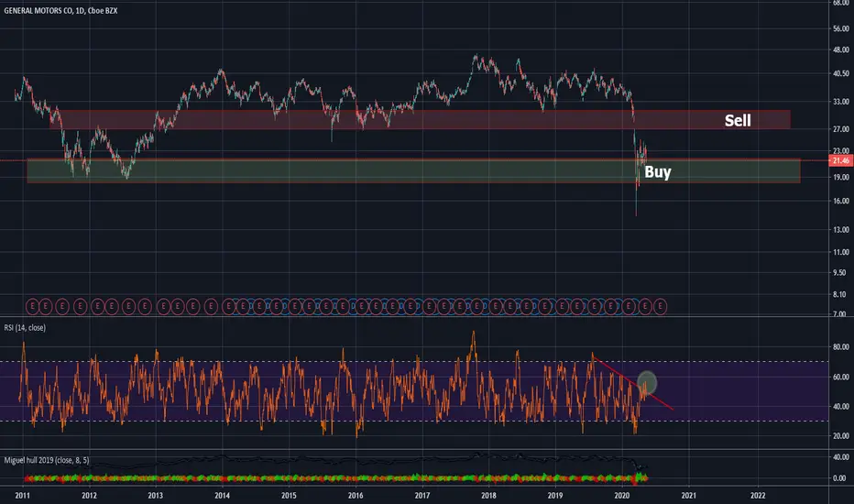Select the earliest earnings E marker
This screenshot has height=504, width=854.
pyautogui.click(x=33, y=307)
